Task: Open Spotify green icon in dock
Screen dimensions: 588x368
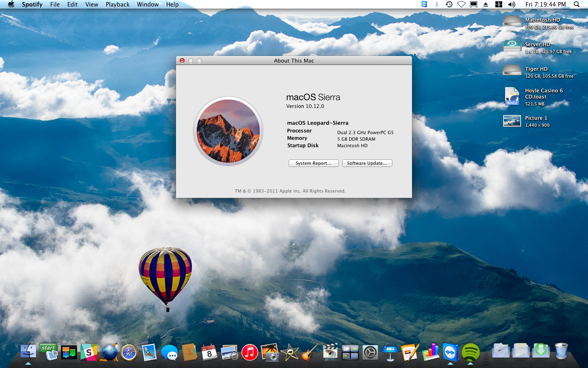Action: point(470,352)
